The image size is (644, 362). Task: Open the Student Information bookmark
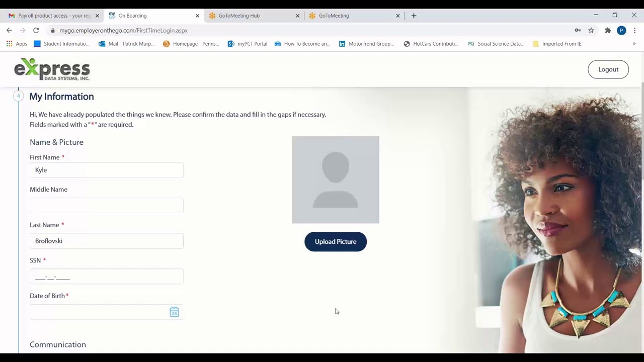[61, 44]
